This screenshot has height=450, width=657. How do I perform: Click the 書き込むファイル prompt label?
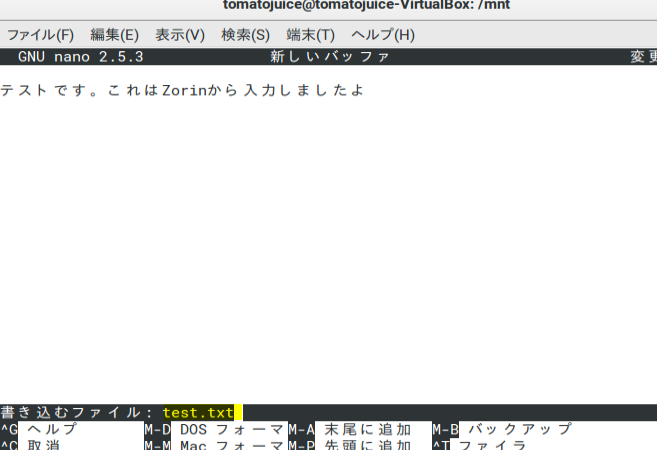[76, 412]
